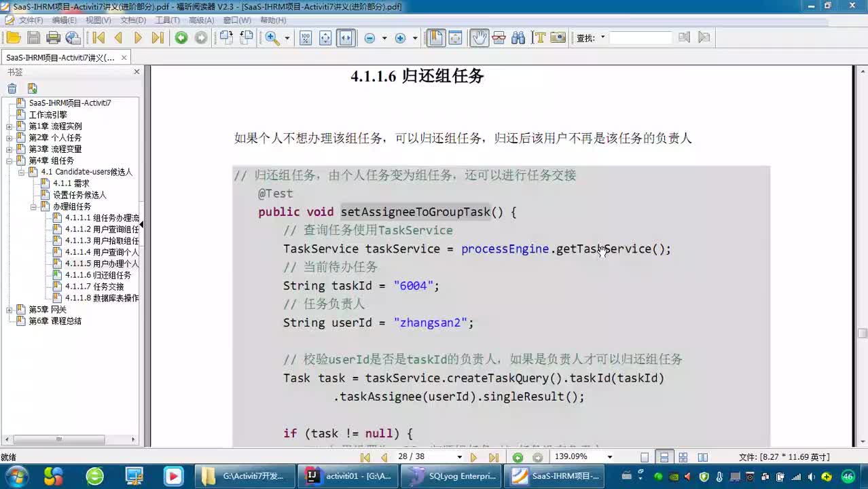Viewport: 868px width, 489px height.
Task: Click Fit Page icon
Action: pyautogui.click(x=325, y=38)
